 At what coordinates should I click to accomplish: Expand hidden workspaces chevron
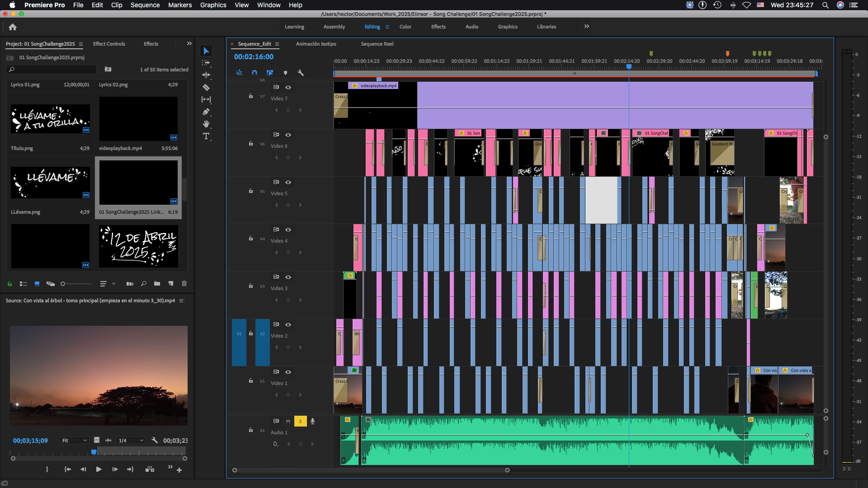click(586, 26)
